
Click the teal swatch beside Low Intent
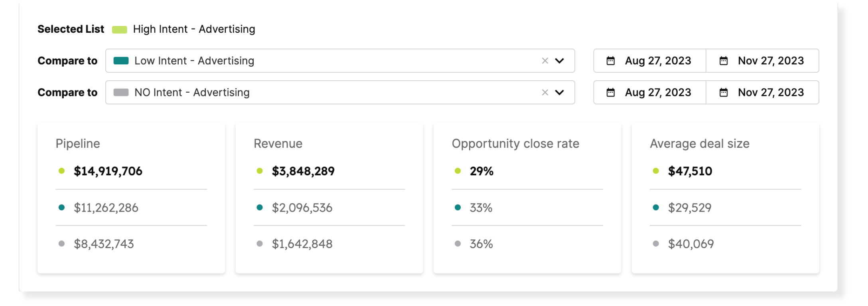coord(121,61)
